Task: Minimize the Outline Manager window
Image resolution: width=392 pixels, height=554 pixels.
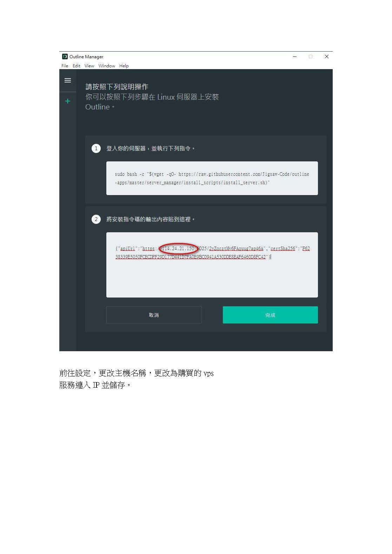Action: click(x=295, y=56)
